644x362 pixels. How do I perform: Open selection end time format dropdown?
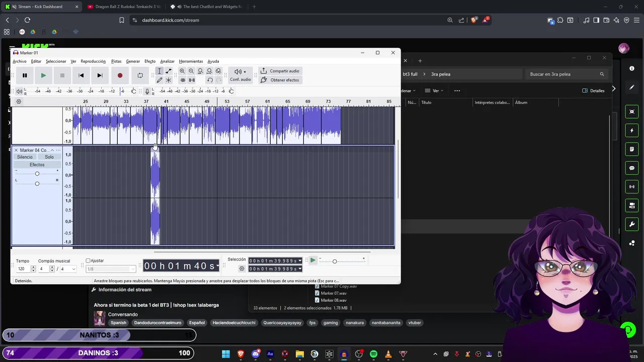click(x=300, y=268)
